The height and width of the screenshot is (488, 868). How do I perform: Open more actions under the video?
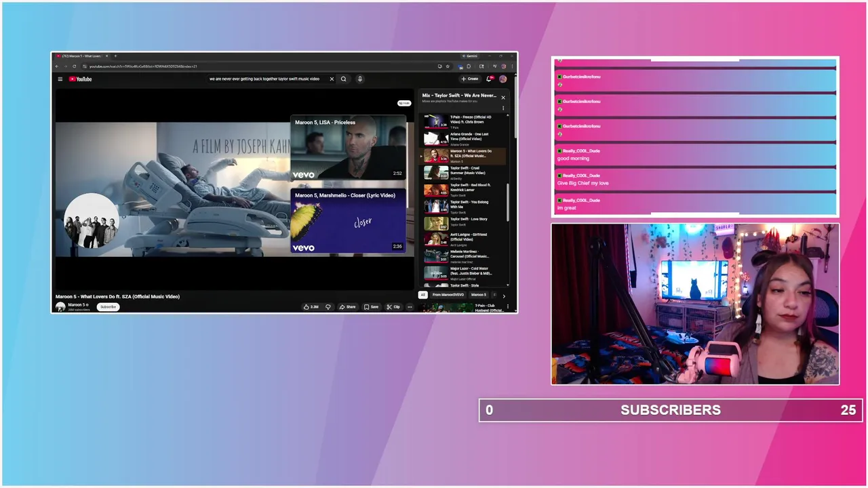pyautogui.click(x=410, y=307)
